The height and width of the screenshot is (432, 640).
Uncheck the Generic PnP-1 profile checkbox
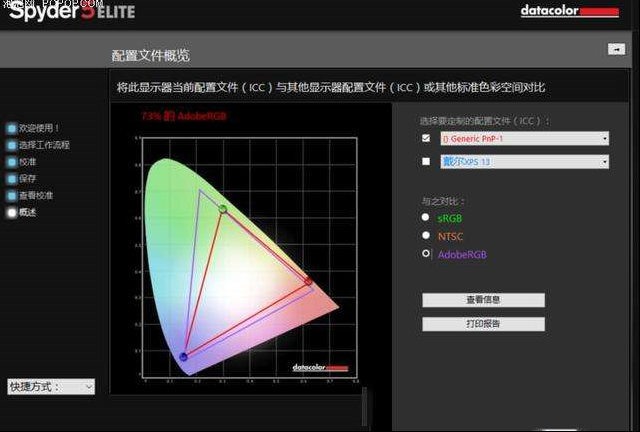point(426,138)
